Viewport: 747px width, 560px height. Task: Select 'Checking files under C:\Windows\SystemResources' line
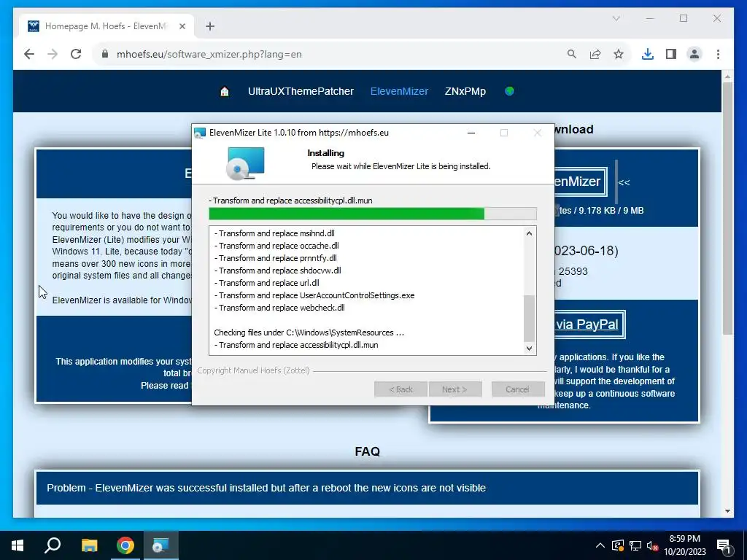point(309,332)
